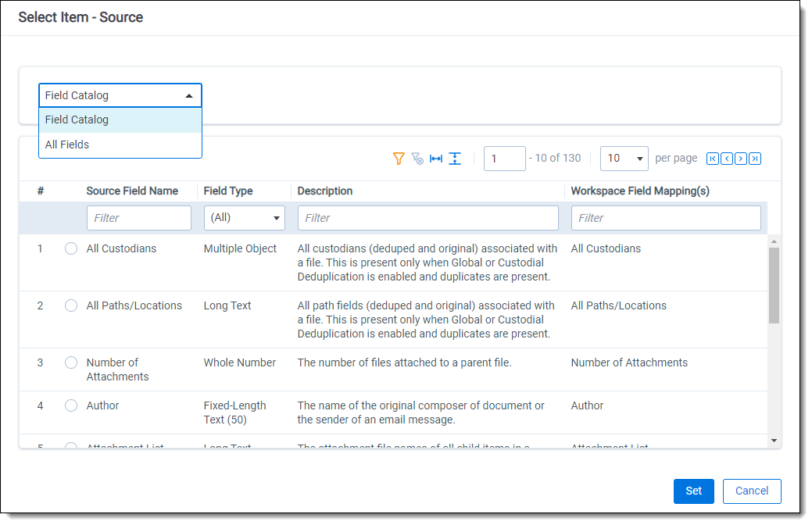Select the All Custodians radio button

tap(71, 248)
